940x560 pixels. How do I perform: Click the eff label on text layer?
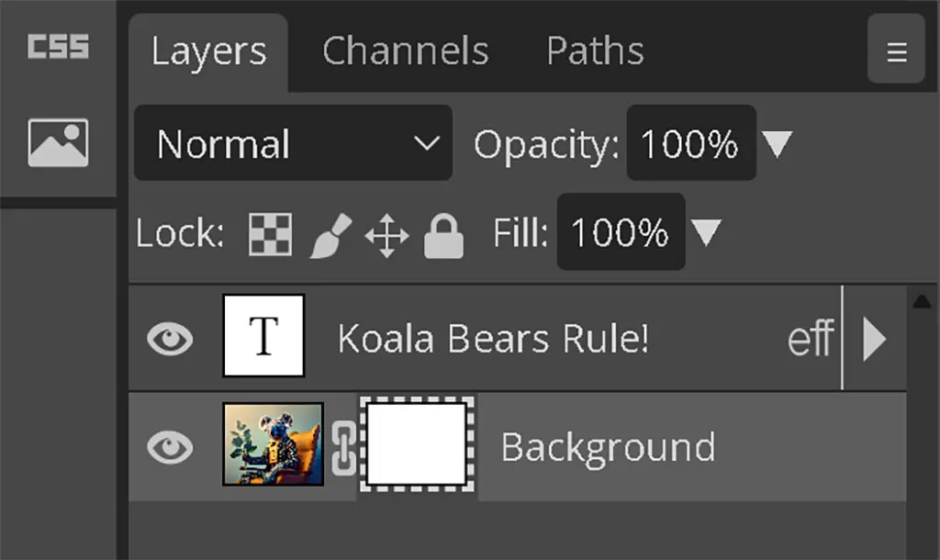click(x=811, y=339)
